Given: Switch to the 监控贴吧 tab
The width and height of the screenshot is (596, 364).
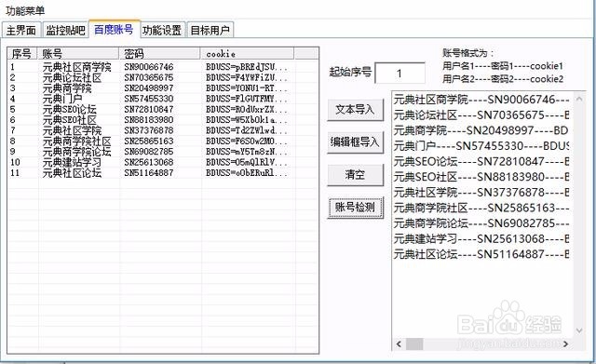Looking at the screenshot, I should [65, 30].
